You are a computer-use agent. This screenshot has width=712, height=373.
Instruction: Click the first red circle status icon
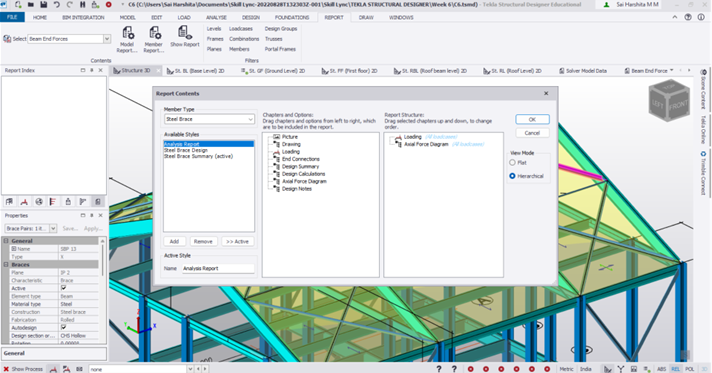[470, 369]
